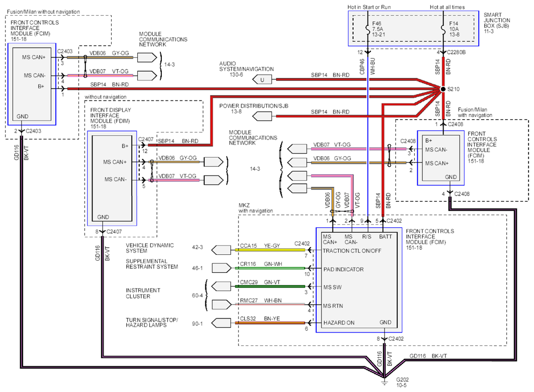
Task: Click the F14 fuse symbol
Action: point(443,29)
